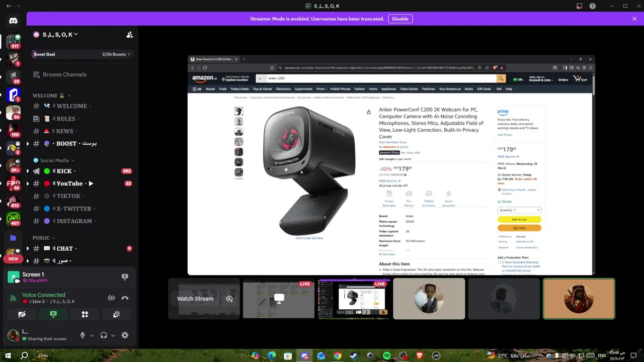Open Spotify from the taskbar
Viewport: 644px width, 362px height.
[x=386, y=355]
